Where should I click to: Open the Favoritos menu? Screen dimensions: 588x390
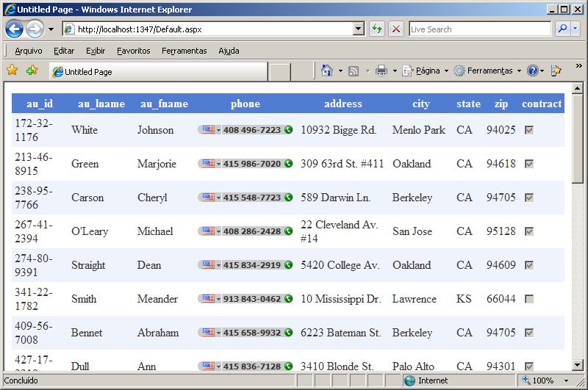[x=133, y=51]
